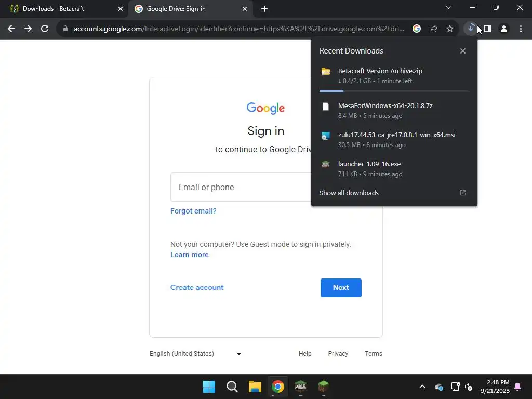Open site info via the lock icon

[x=65, y=29]
